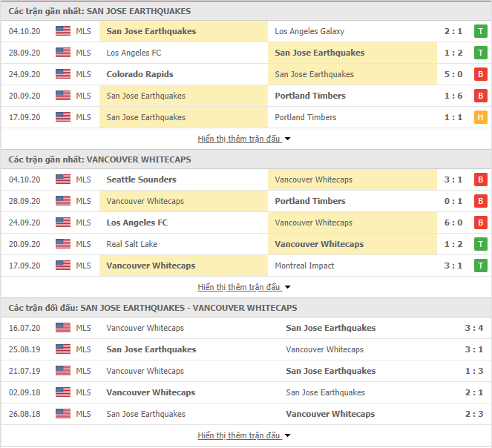Open the Portland Timbers link in the 1:6 match
This screenshot has width=492, height=448.
click(310, 96)
